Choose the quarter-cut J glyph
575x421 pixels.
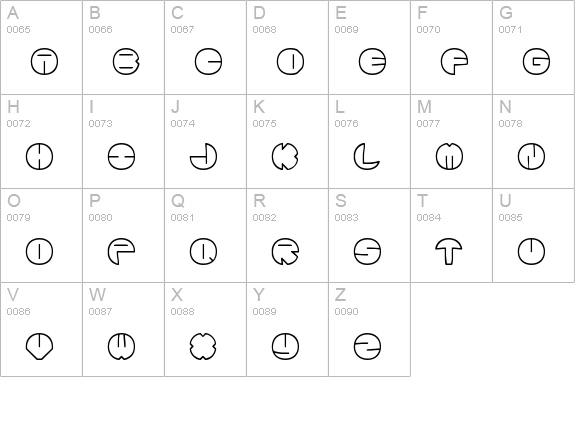click(x=204, y=156)
